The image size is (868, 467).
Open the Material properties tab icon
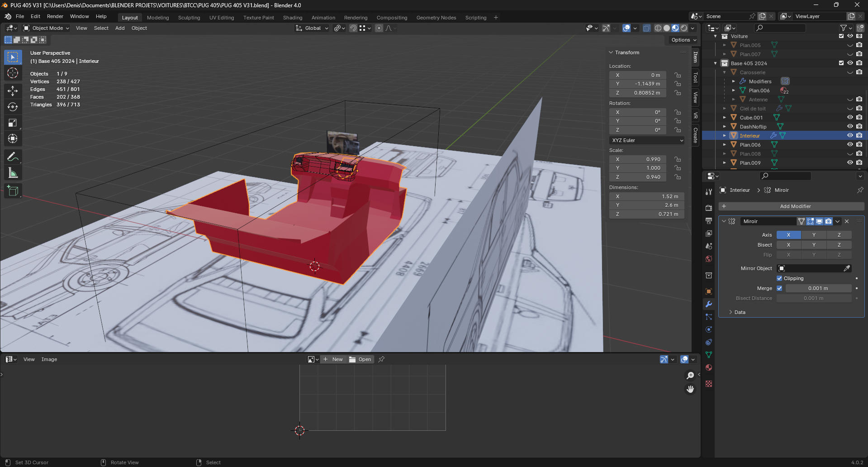click(x=709, y=367)
